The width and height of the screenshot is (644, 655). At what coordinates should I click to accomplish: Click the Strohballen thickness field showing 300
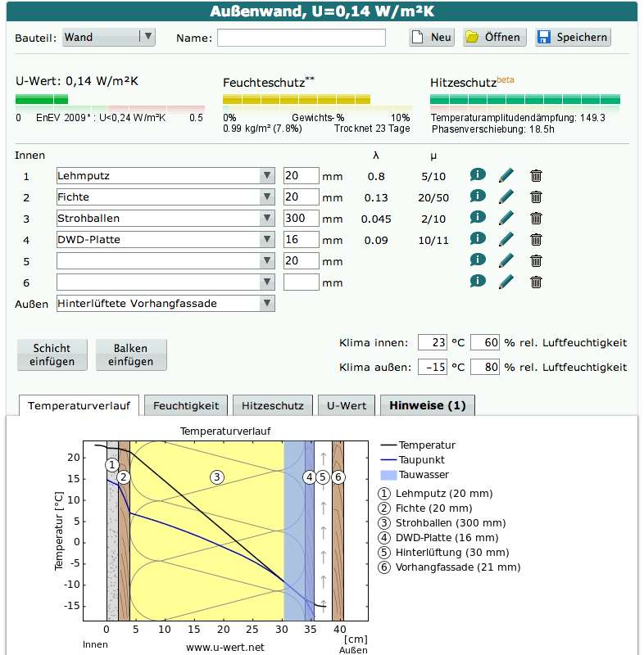(301, 219)
